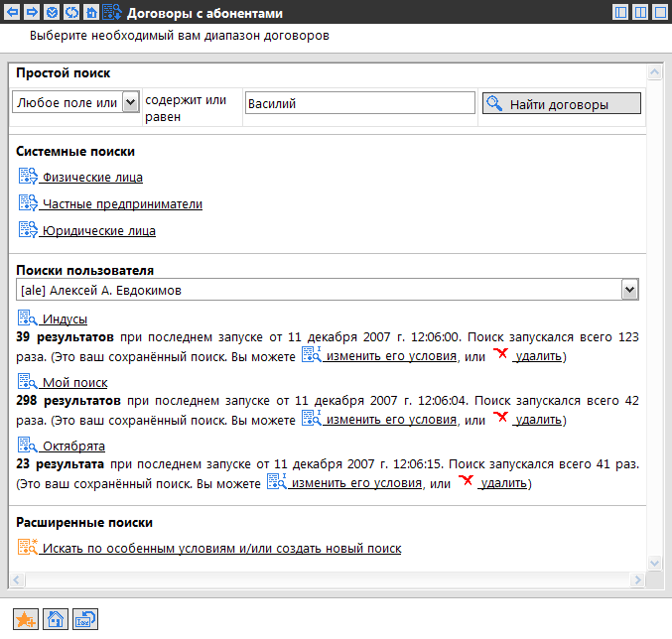Image resolution: width=672 pixels, height=639 pixels.
Task: Click the home icon in title bar
Action: coord(90,13)
